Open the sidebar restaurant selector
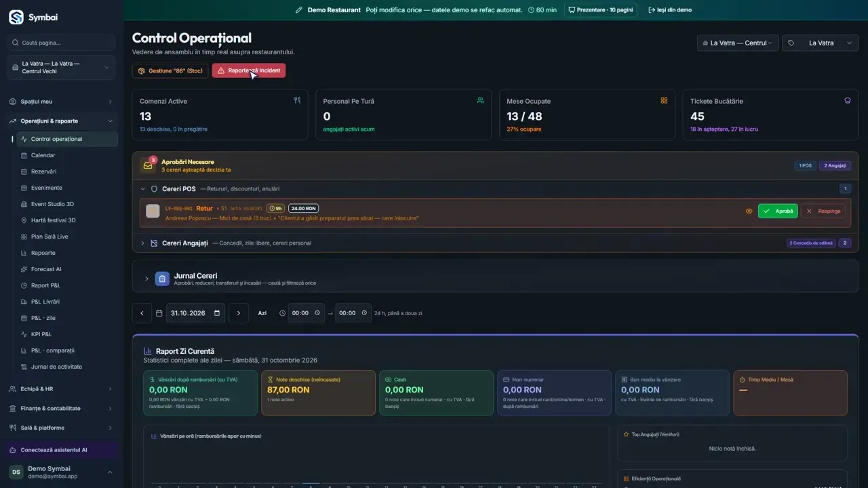 point(62,68)
